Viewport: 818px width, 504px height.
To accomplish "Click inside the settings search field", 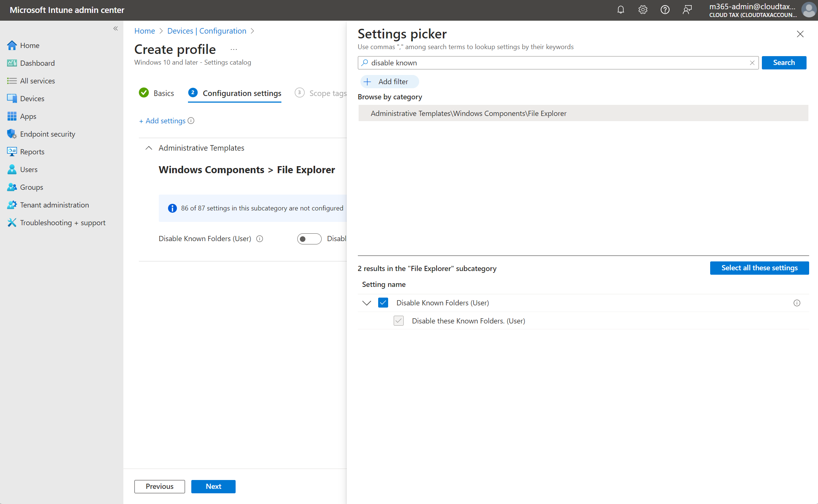I will pyautogui.click(x=554, y=63).
